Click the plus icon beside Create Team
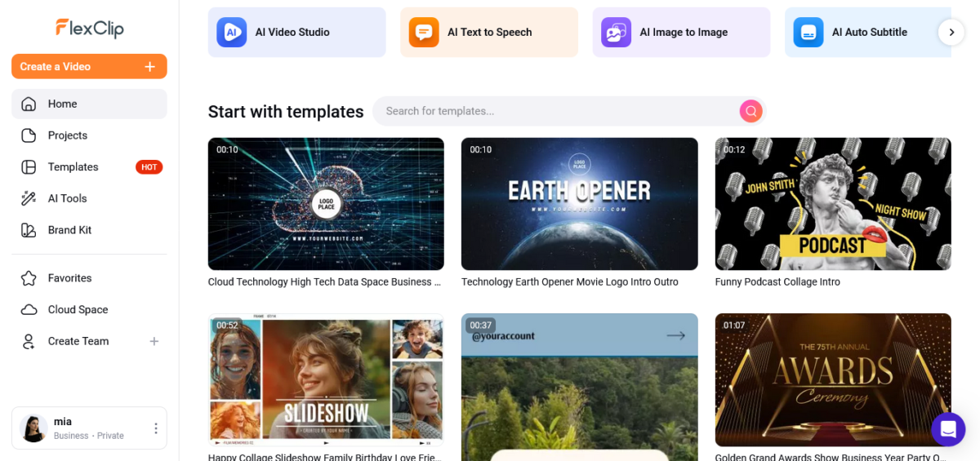 pos(154,341)
